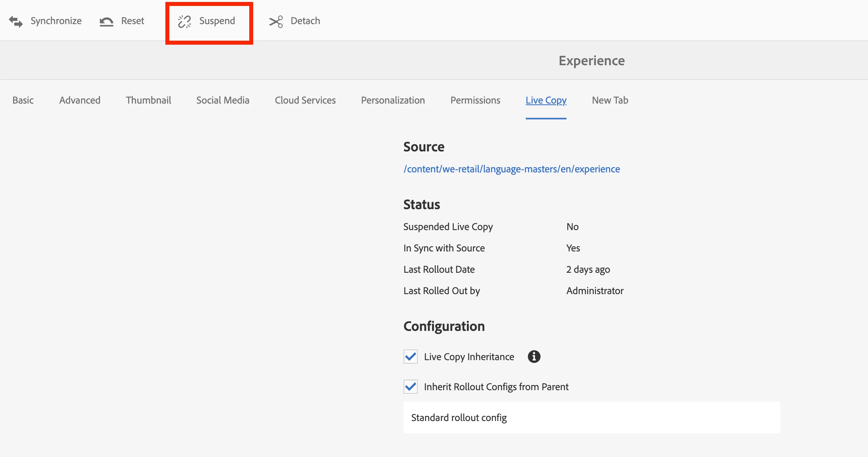Follow the language-masters source path link
Viewport: 868px width, 457px height.
(x=512, y=169)
